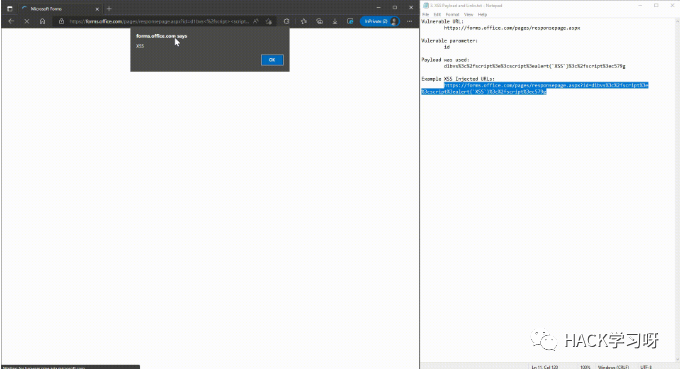Click the Notepad window title icon
This screenshot has width=680, height=370.
coord(426,5)
